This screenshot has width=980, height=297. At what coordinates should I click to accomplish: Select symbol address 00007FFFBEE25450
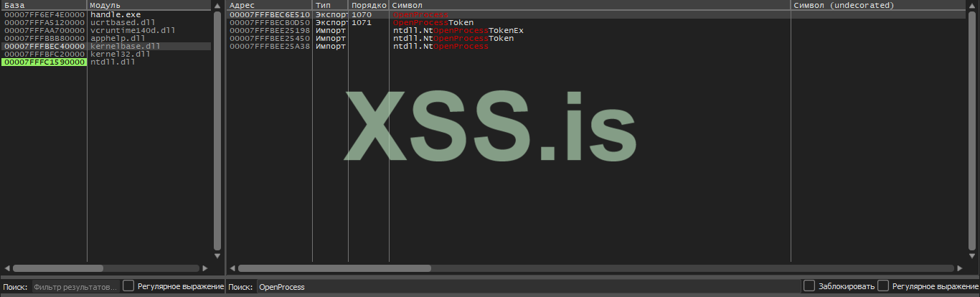[x=270, y=38]
